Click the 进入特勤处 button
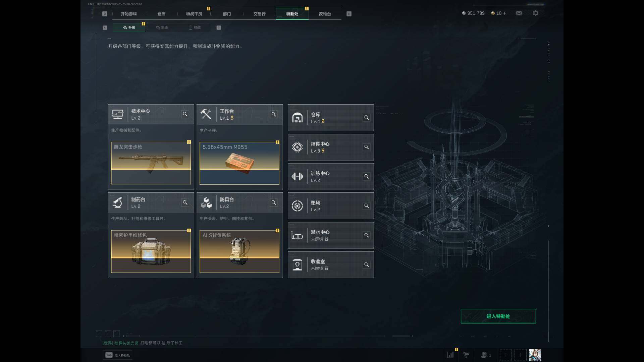The height and width of the screenshot is (362, 644). point(498,316)
